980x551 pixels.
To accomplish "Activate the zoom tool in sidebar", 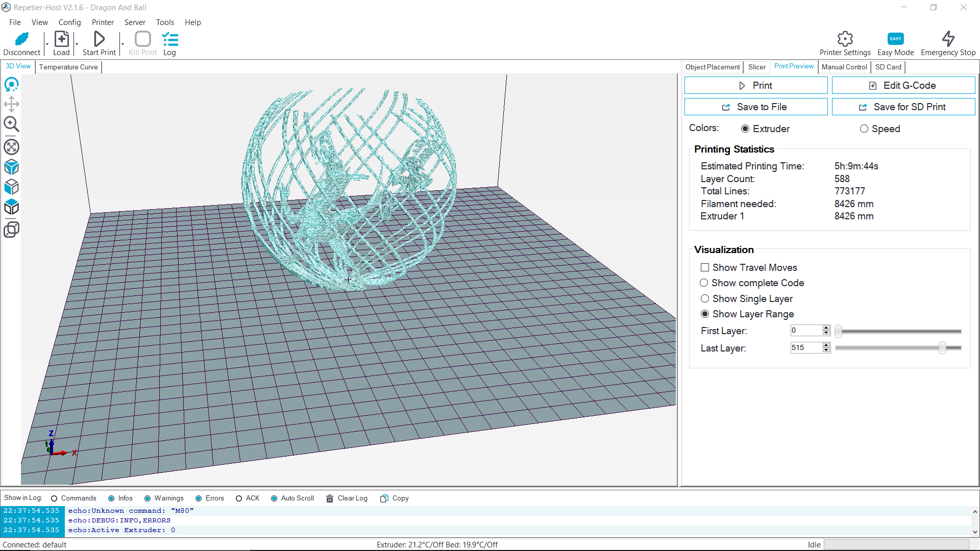I will pos(12,124).
